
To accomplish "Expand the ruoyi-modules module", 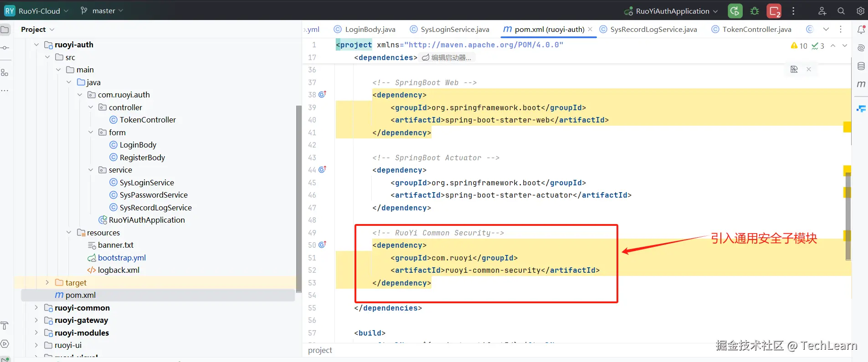I will [x=36, y=332].
